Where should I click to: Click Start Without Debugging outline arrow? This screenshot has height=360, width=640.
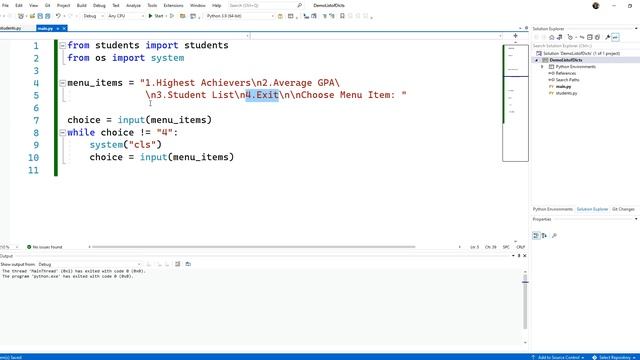tap(172, 16)
